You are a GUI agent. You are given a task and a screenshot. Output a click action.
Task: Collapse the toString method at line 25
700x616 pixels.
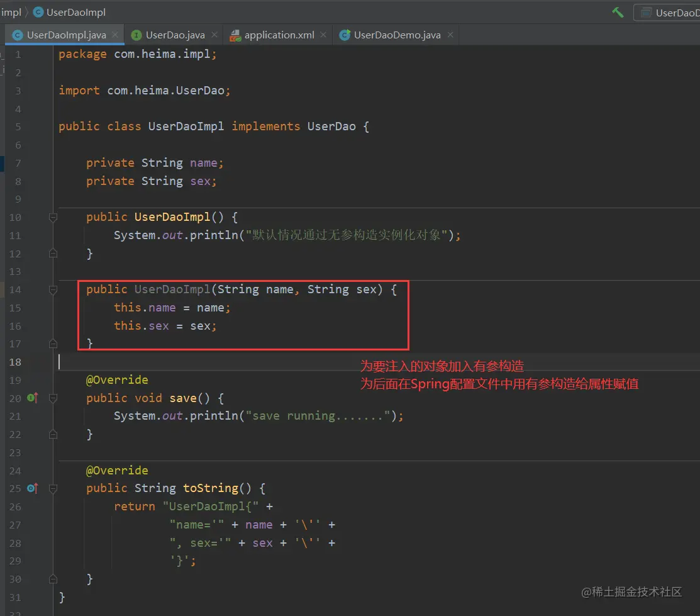[53, 489]
